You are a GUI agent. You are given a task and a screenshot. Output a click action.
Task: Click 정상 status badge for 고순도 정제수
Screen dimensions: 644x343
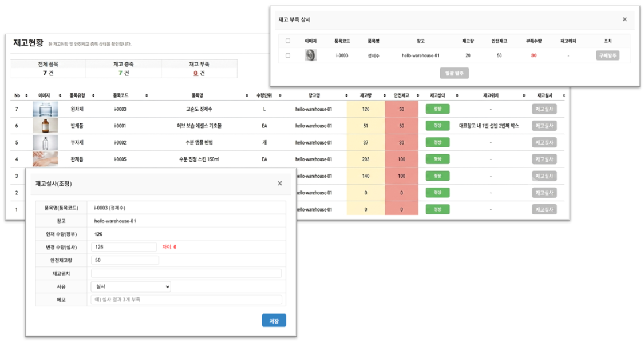(437, 109)
